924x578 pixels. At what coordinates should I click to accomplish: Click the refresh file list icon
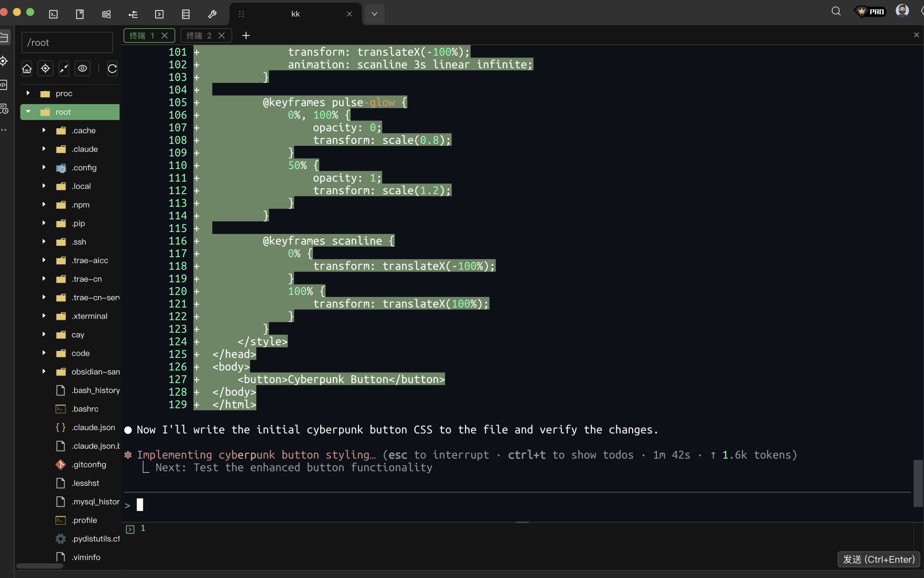pyautogui.click(x=112, y=69)
